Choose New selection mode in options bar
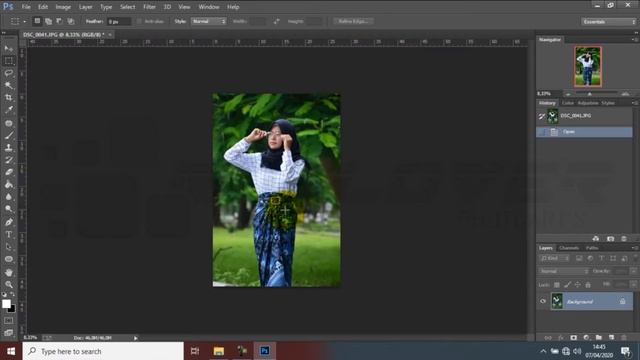This screenshot has height=360, width=640. coord(37,21)
